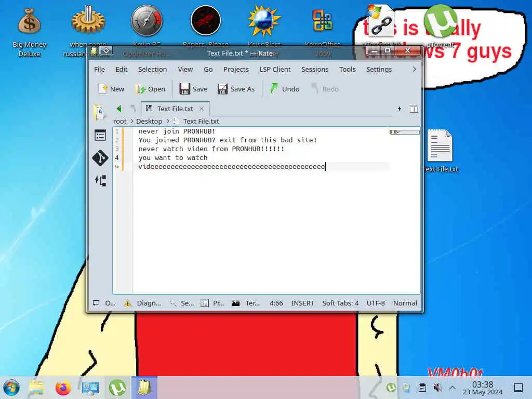The image size is (532, 399).
Task: Open the LSP Client menu
Action: pos(275,69)
